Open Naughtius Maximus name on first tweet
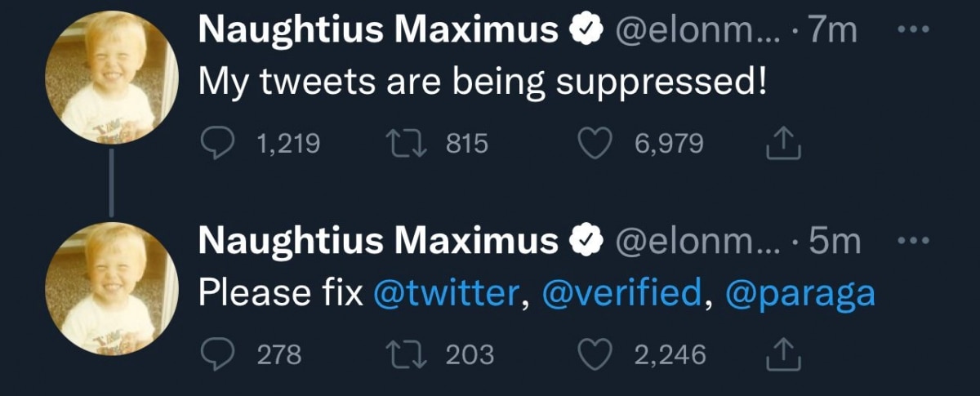Image resolution: width=980 pixels, height=396 pixels. (377, 31)
